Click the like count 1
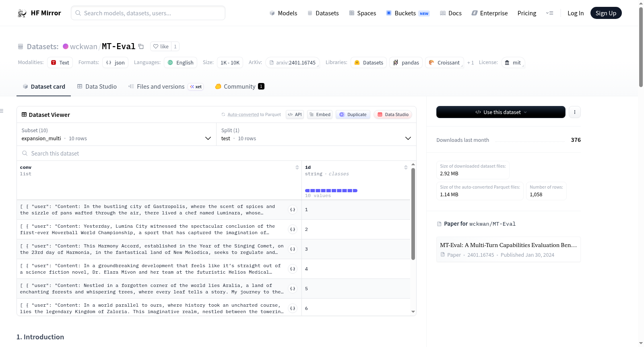 pyautogui.click(x=175, y=46)
